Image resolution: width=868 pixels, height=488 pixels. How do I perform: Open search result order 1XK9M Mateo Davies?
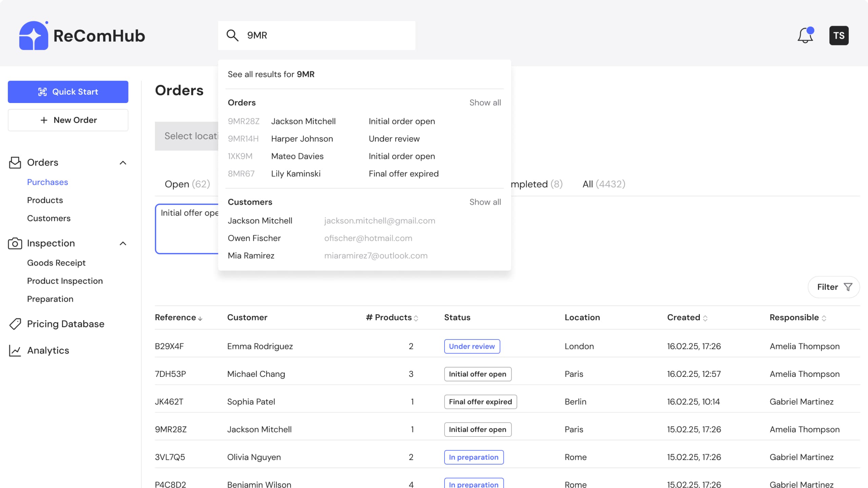click(x=364, y=156)
